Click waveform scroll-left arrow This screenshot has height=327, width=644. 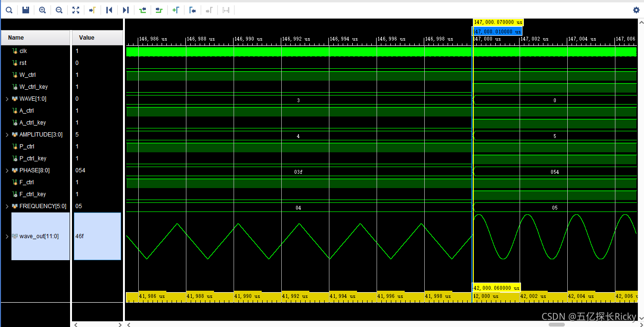(x=128, y=325)
